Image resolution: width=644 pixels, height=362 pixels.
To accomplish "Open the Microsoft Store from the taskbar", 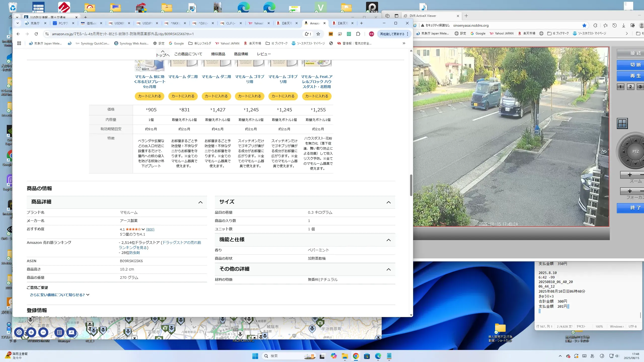I will 367,356.
